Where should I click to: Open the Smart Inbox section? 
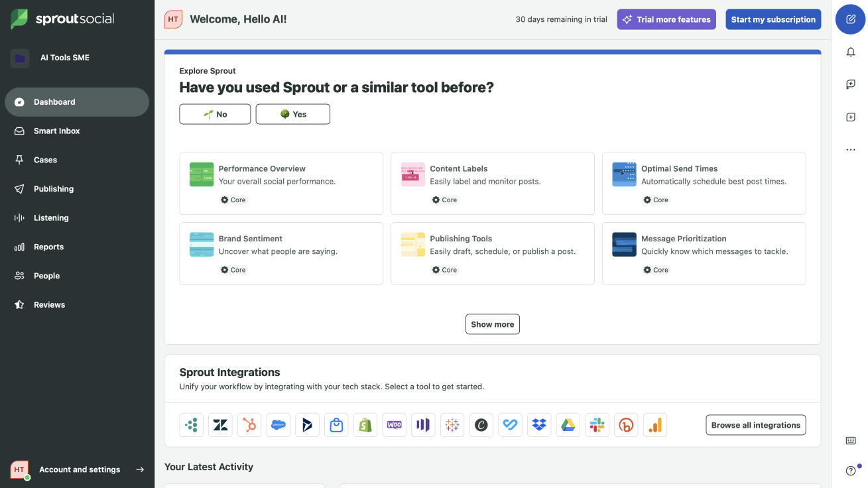[56, 131]
